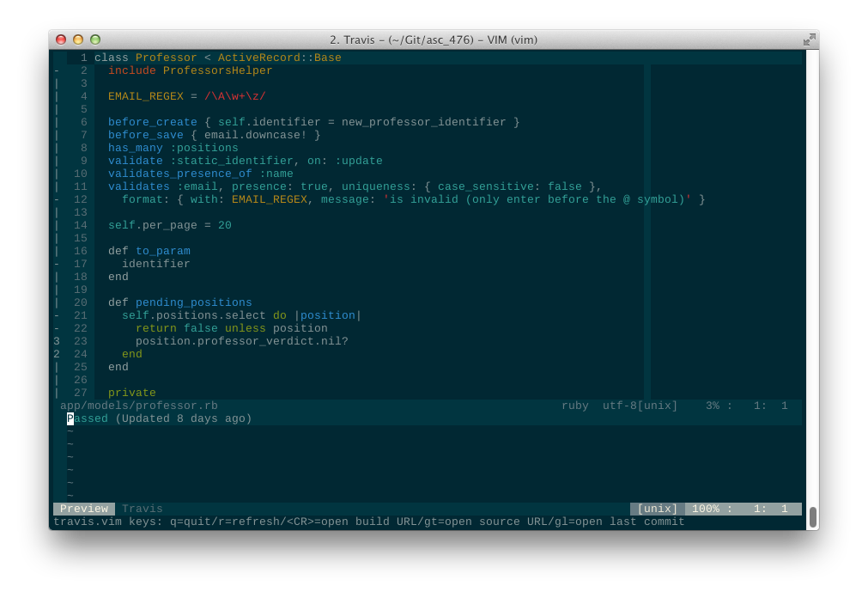Screen dimensions: 868x598
Task: Click 'case_sensitive: false' on line 11
Action: click(510, 186)
